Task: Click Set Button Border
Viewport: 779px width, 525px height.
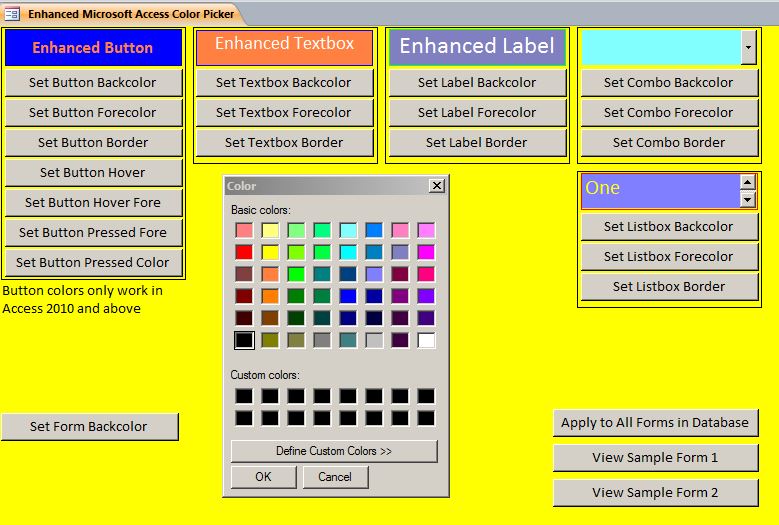Action: 93,143
